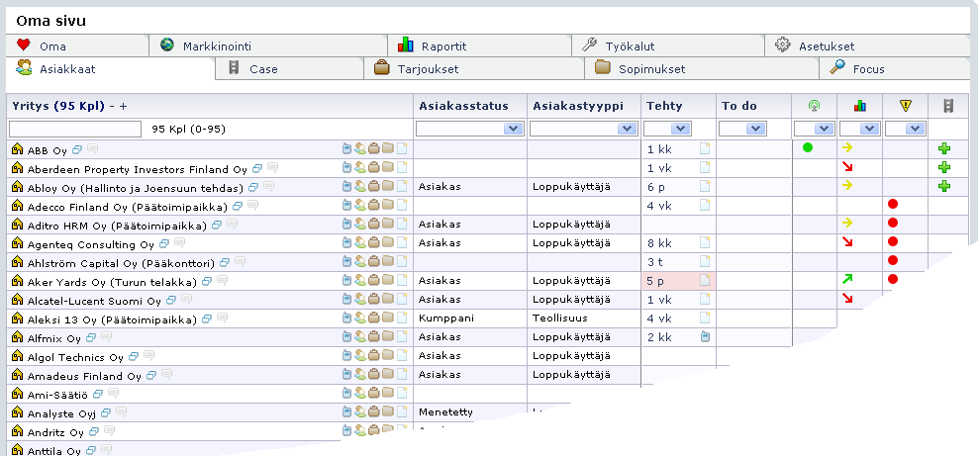The height and width of the screenshot is (456, 980).
Task: Click the green up arrow in Aker Yards row
Action: [x=847, y=279]
